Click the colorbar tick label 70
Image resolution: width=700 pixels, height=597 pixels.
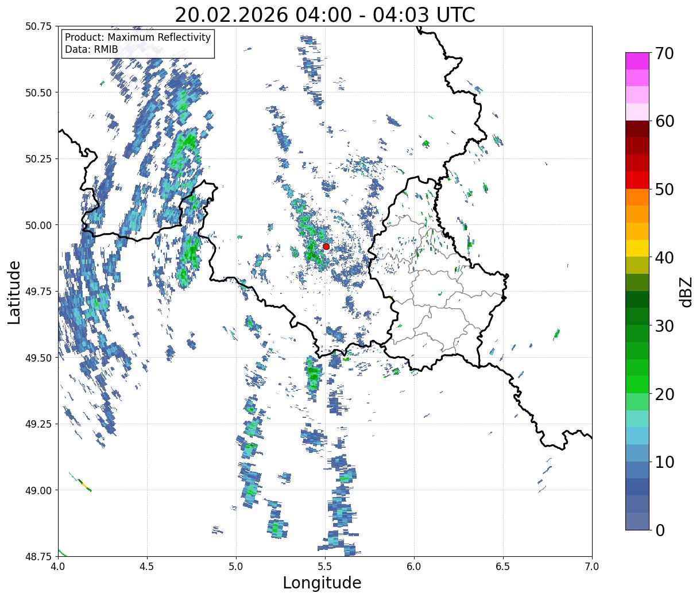pos(664,53)
